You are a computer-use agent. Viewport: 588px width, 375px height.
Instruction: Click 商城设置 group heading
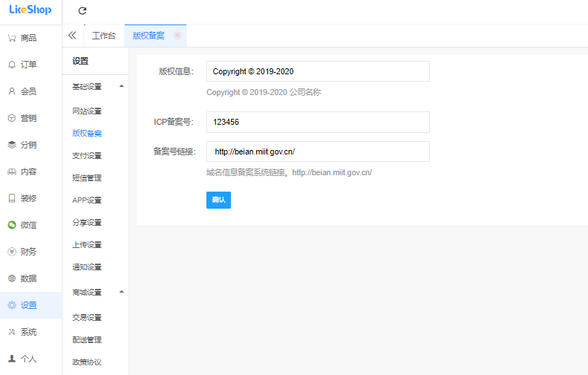tap(87, 292)
